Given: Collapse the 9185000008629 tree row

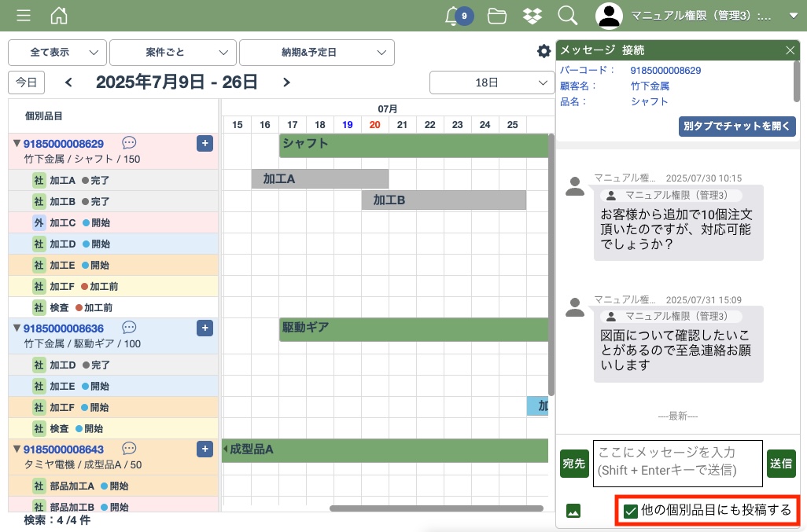Looking at the screenshot, I should [17, 144].
